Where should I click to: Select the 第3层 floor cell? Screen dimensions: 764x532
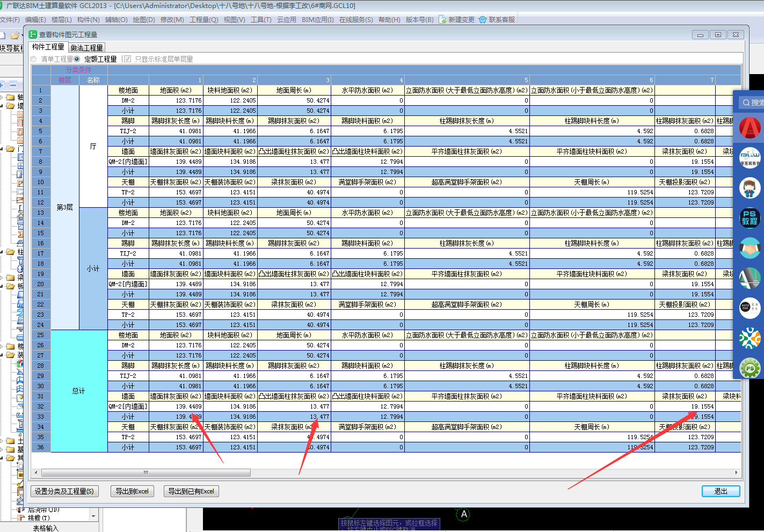tap(65, 207)
